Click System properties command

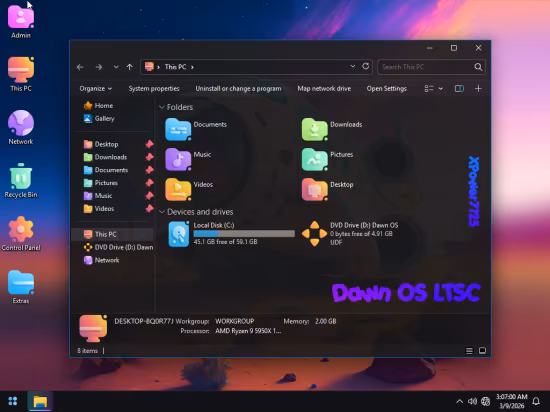pyautogui.click(x=154, y=89)
